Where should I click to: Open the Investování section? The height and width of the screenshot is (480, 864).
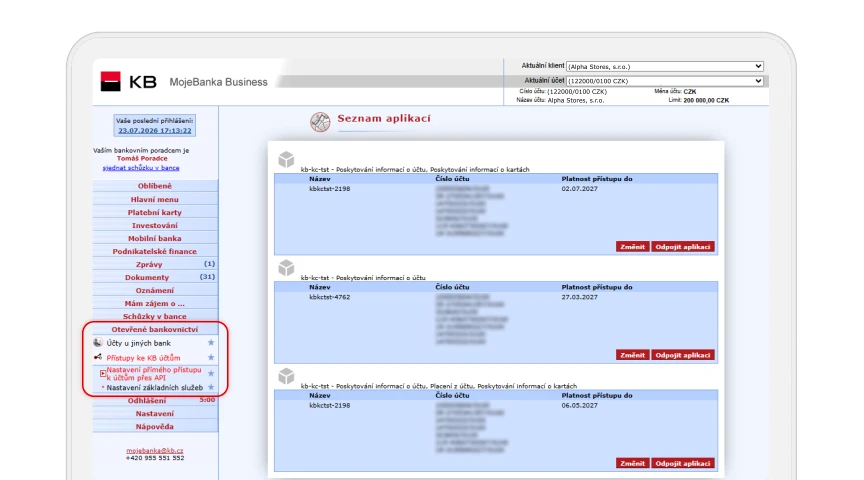155,225
